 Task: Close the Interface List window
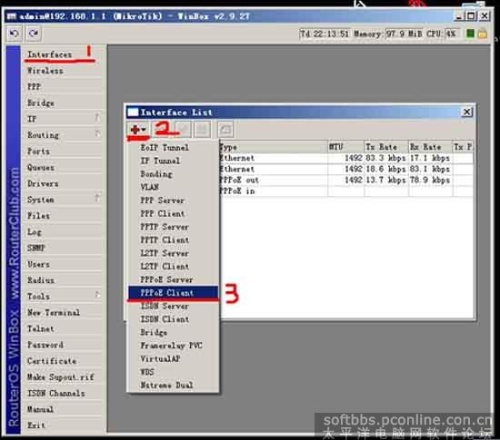467,112
